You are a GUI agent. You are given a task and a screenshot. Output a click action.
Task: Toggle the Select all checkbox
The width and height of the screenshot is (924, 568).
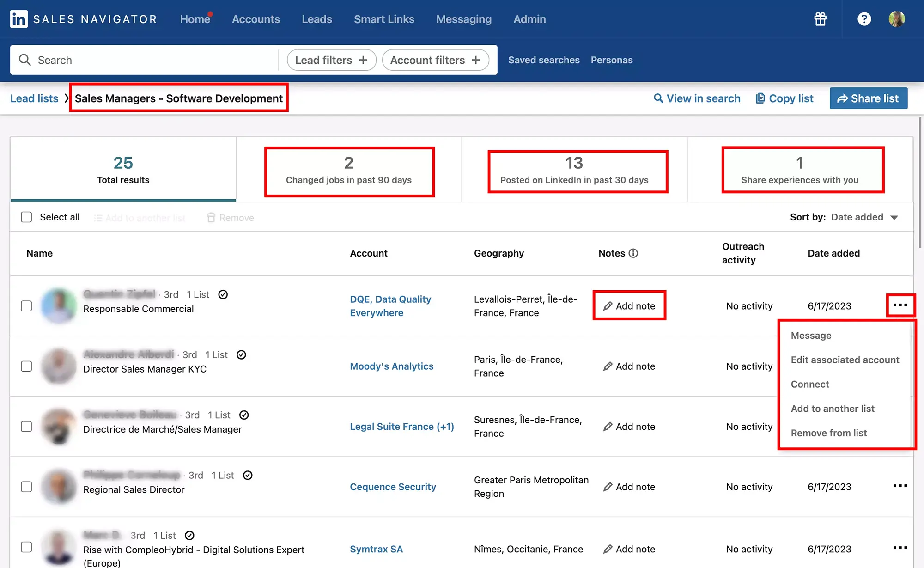[26, 217]
